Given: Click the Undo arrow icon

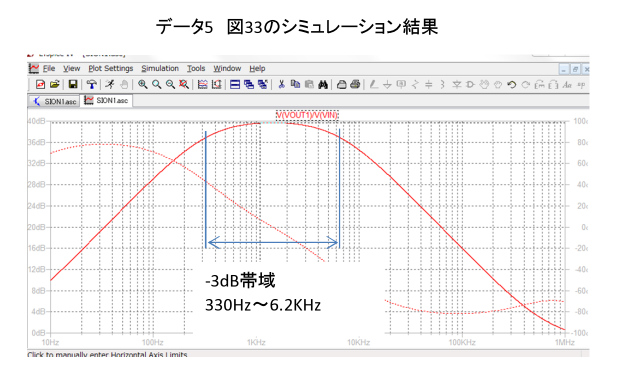Looking at the screenshot, I should pos(512,85).
